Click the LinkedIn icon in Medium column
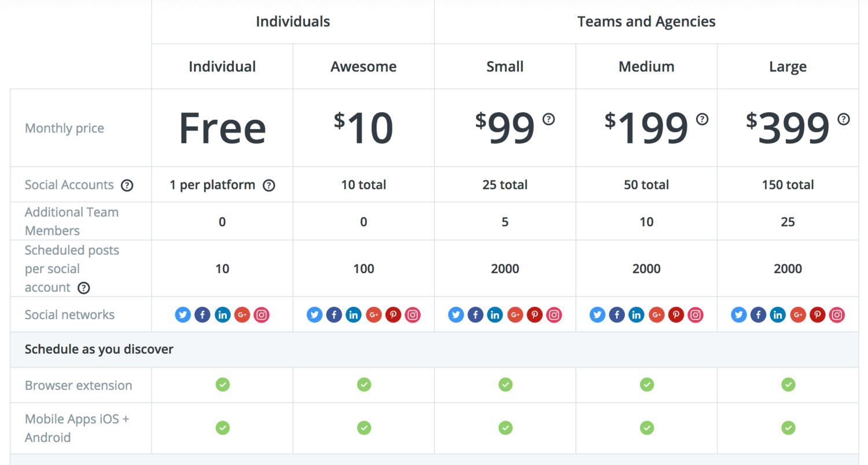The image size is (868, 465). click(x=637, y=315)
